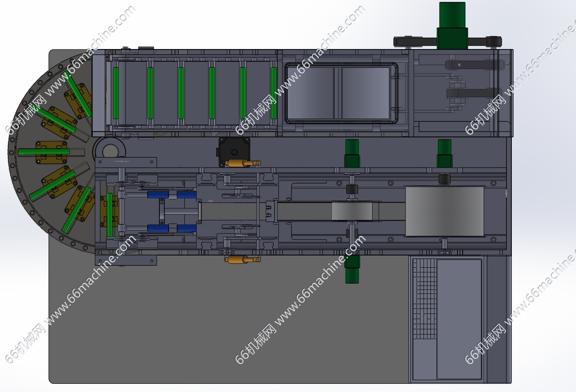
Task: Click the large grey drum on the conveyor
Action: (x=444, y=211)
